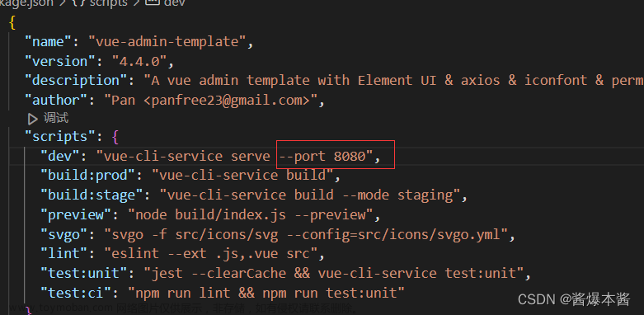Click the "4.4.0" version value
The width and height of the screenshot is (644, 315).
[x=139, y=61]
